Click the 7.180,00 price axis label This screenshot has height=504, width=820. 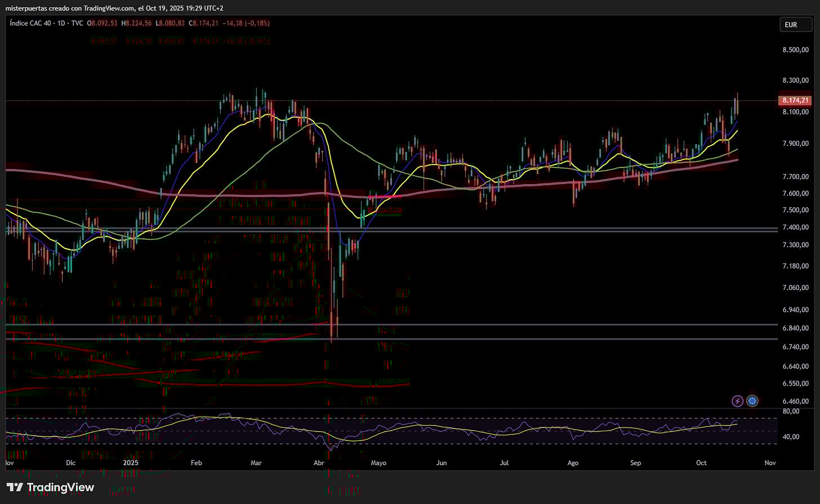tap(795, 266)
